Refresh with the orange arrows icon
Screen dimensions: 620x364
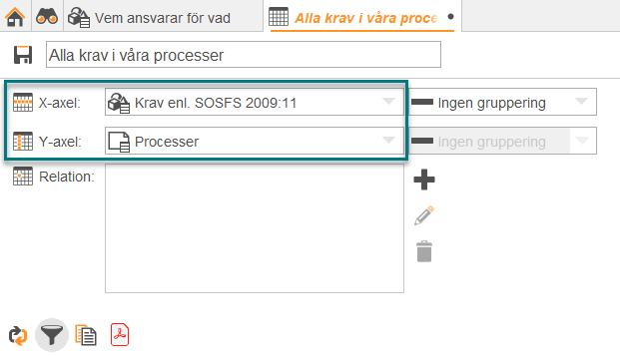click(x=18, y=335)
